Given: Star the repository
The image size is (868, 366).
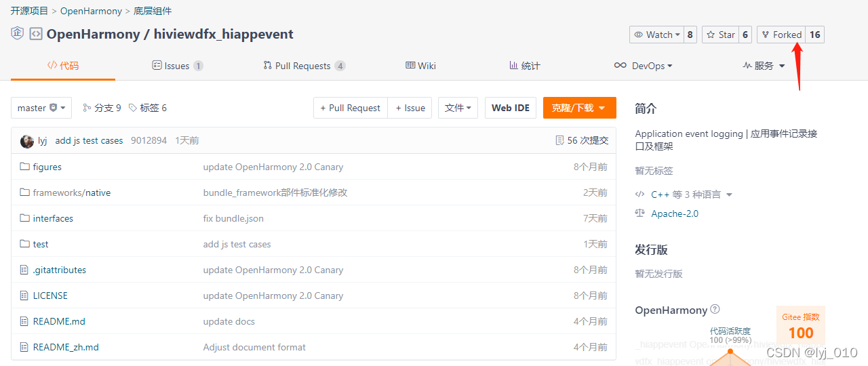Looking at the screenshot, I should point(719,35).
